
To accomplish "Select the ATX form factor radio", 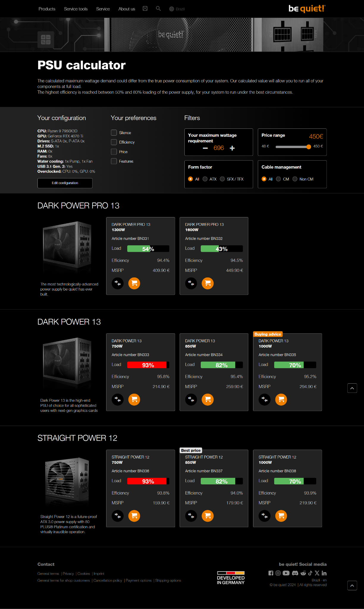I will [x=205, y=179].
